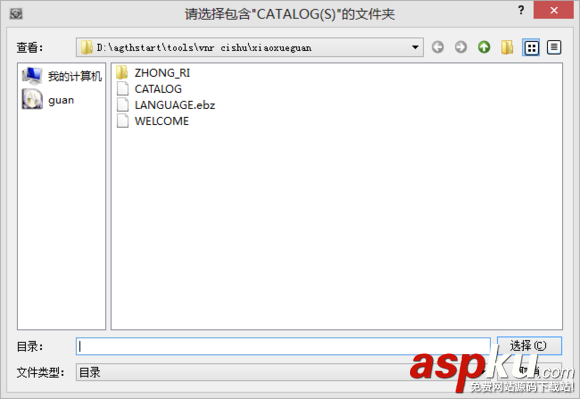580x399 pixels.
Task: Switch to detail view mode
Action: [x=554, y=47]
